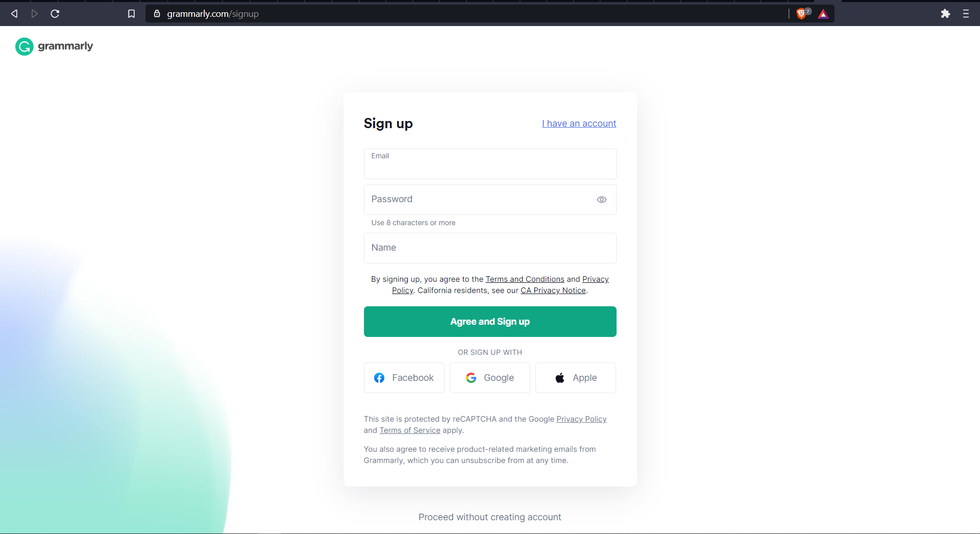Viewport: 980px width, 534px height.
Task: Toggle password visibility eye icon
Action: pyautogui.click(x=602, y=200)
